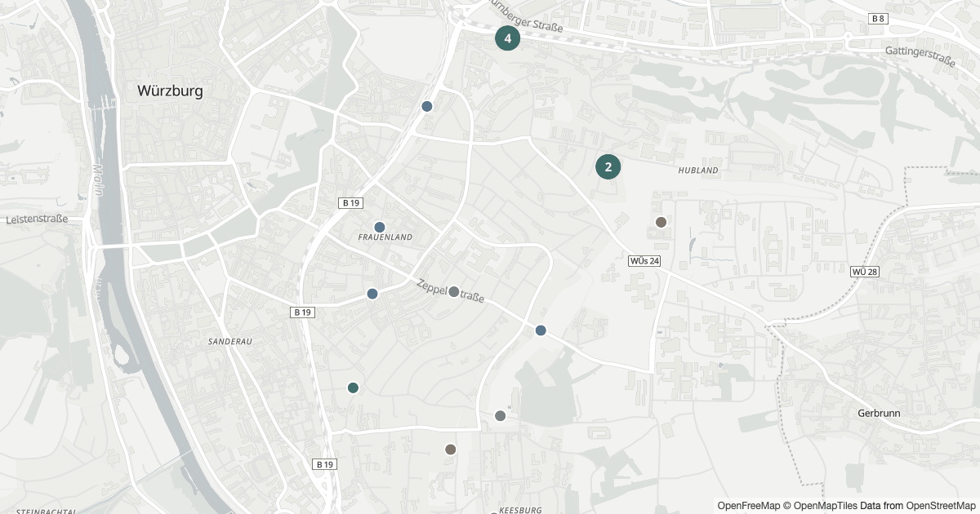Screen dimensions: 980x514
Task: Pick the gray-brown marker below the Hubland label
Action: click(661, 222)
